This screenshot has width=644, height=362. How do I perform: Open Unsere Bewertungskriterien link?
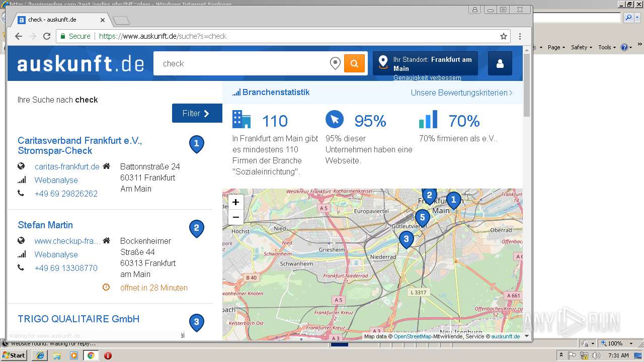(461, 93)
